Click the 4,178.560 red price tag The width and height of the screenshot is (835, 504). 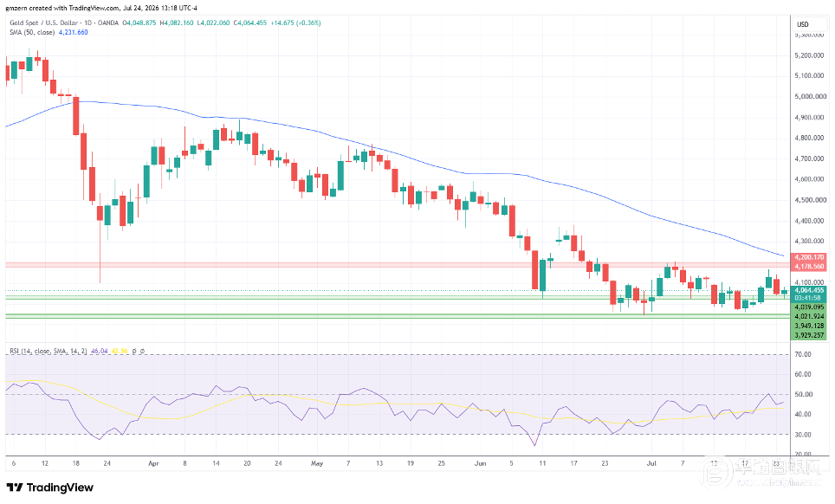click(809, 266)
